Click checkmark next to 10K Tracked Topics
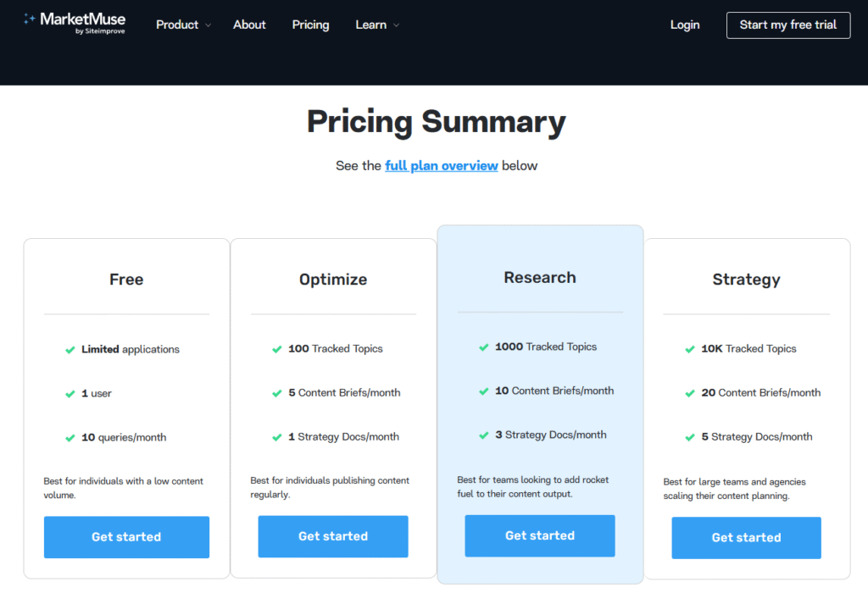868x593 pixels. (690, 349)
